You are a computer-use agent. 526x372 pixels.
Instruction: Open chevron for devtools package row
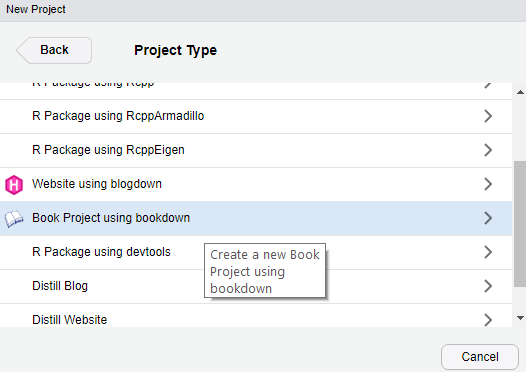pyautogui.click(x=488, y=252)
